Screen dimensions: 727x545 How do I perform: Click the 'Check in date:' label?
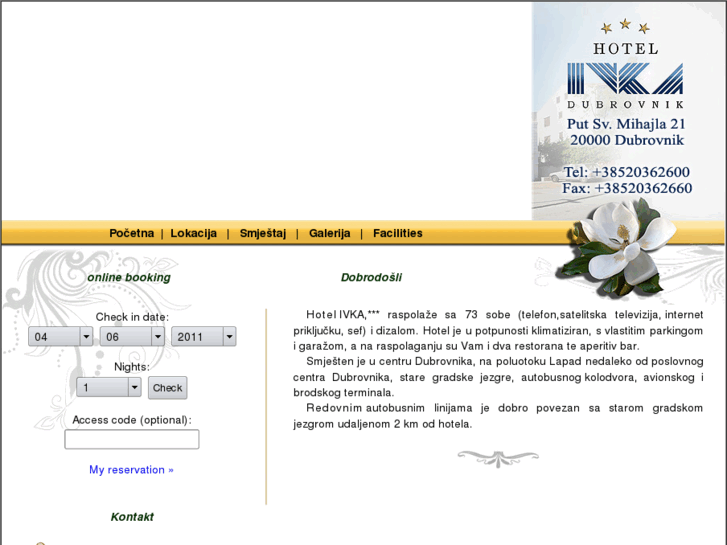click(132, 317)
